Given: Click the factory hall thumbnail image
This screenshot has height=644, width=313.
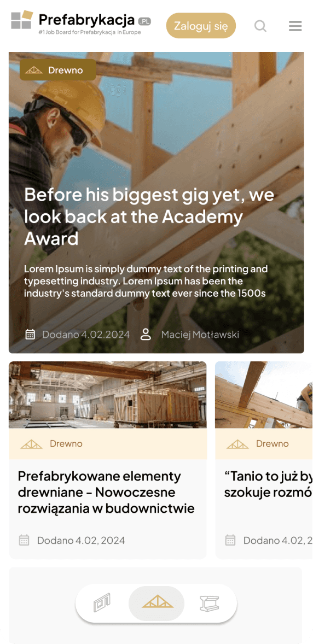Looking at the screenshot, I should tap(108, 395).
